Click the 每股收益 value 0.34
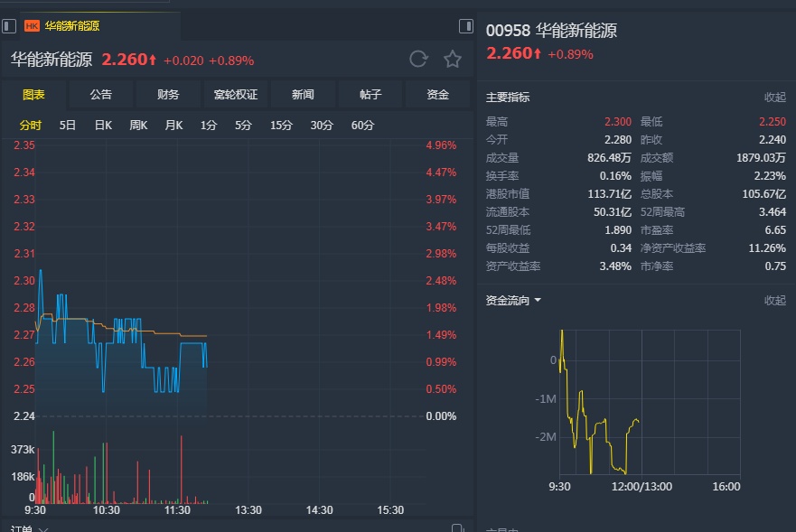The image size is (796, 532). (621, 248)
